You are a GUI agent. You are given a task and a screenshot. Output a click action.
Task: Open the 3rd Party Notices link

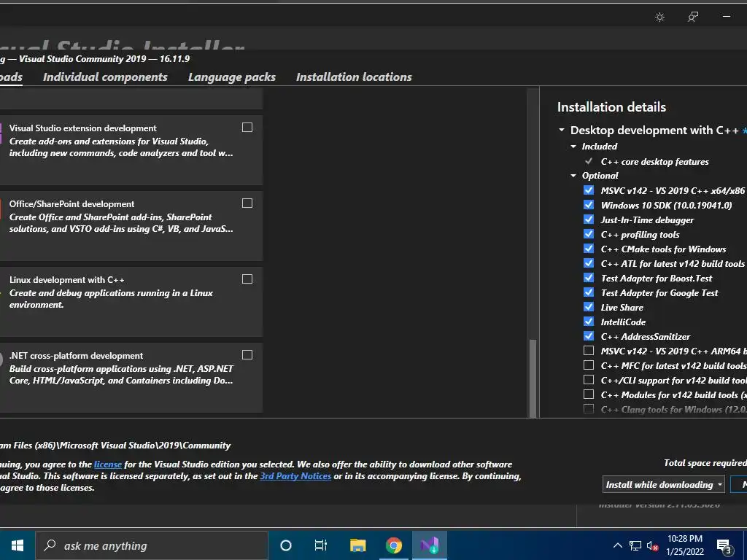(295, 476)
